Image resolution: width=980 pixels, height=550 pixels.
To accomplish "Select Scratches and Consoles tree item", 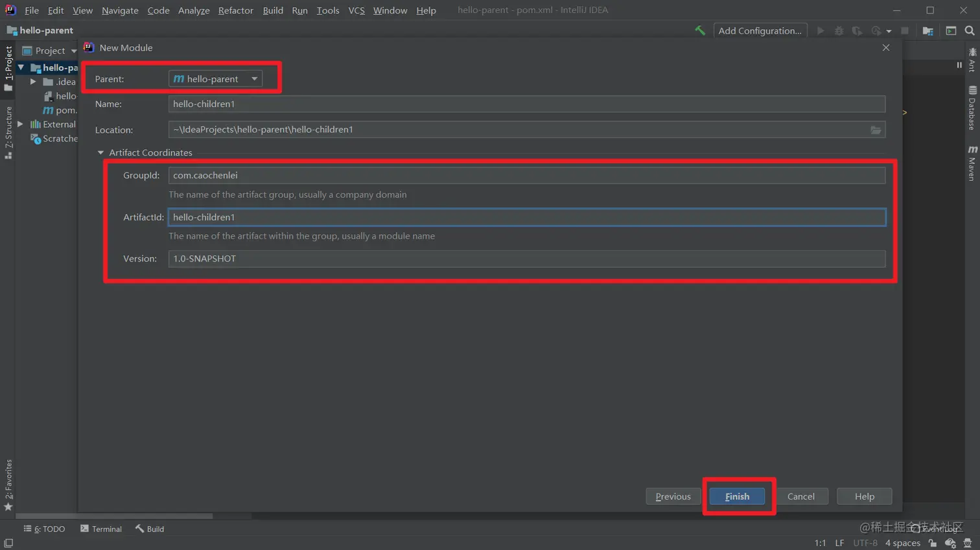I will [54, 138].
